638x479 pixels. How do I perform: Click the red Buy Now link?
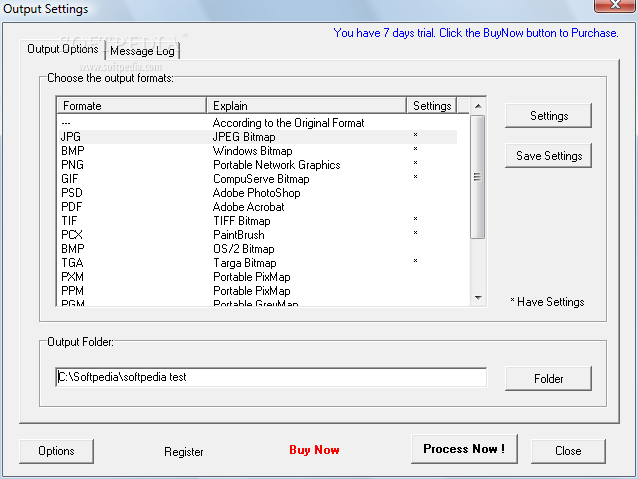pyautogui.click(x=314, y=450)
